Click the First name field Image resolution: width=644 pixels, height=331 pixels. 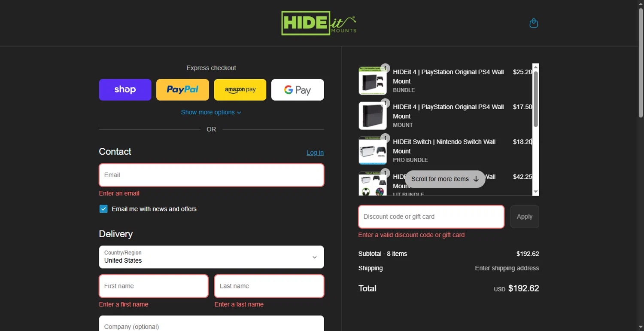[x=154, y=286]
